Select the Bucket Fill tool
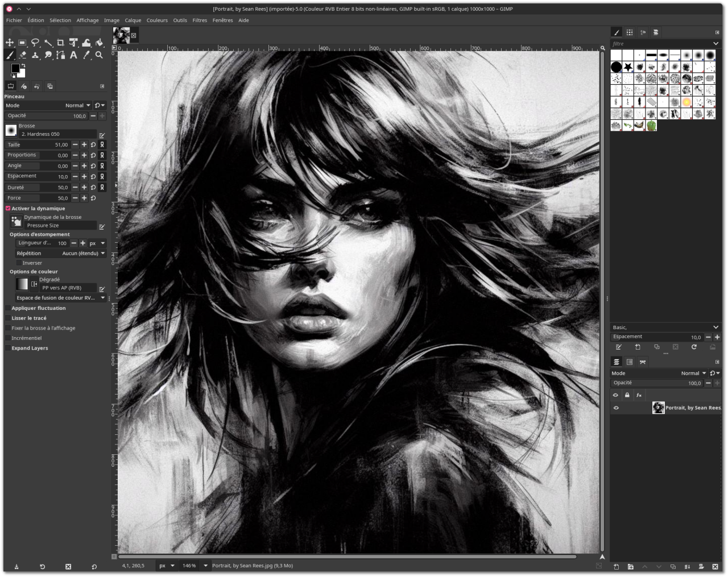 99,43
